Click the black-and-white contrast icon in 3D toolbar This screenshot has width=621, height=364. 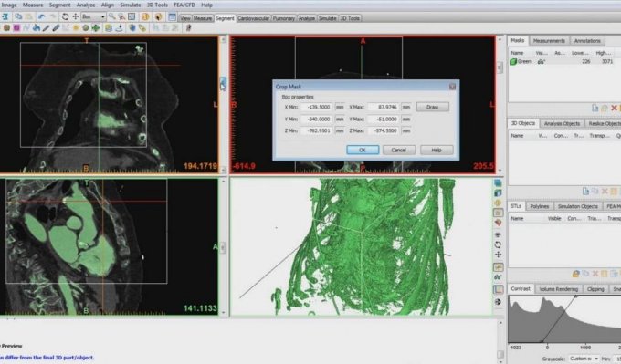click(x=498, y=302)
